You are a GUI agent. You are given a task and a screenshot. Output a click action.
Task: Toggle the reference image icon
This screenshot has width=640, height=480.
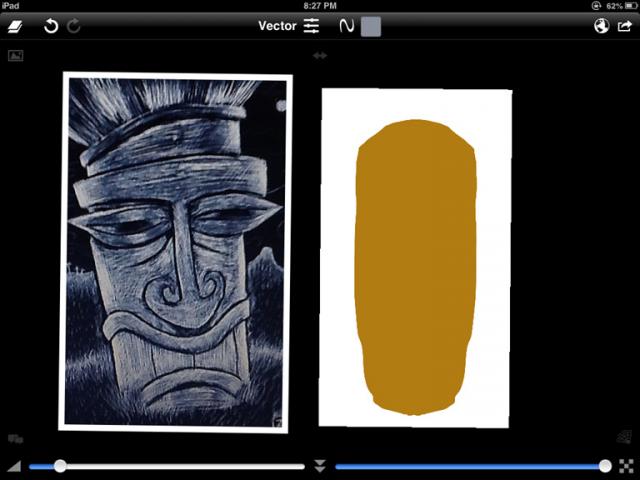(16, 56)
